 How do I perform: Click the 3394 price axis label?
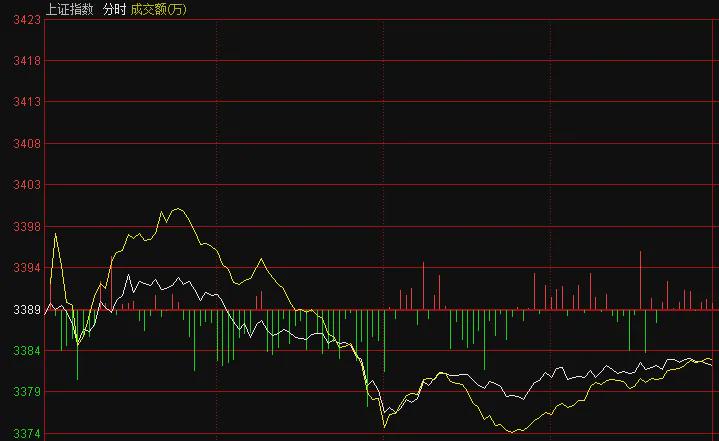[27, 268]
